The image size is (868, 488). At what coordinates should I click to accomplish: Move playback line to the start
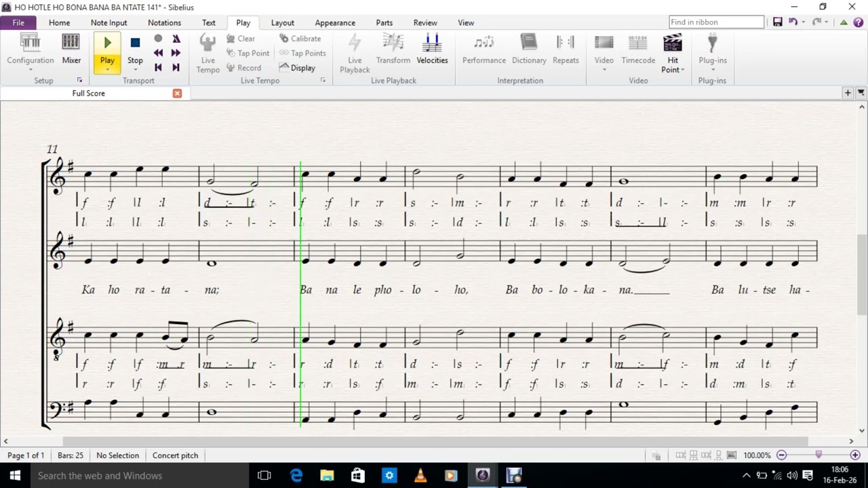click(x=158, y=68)
